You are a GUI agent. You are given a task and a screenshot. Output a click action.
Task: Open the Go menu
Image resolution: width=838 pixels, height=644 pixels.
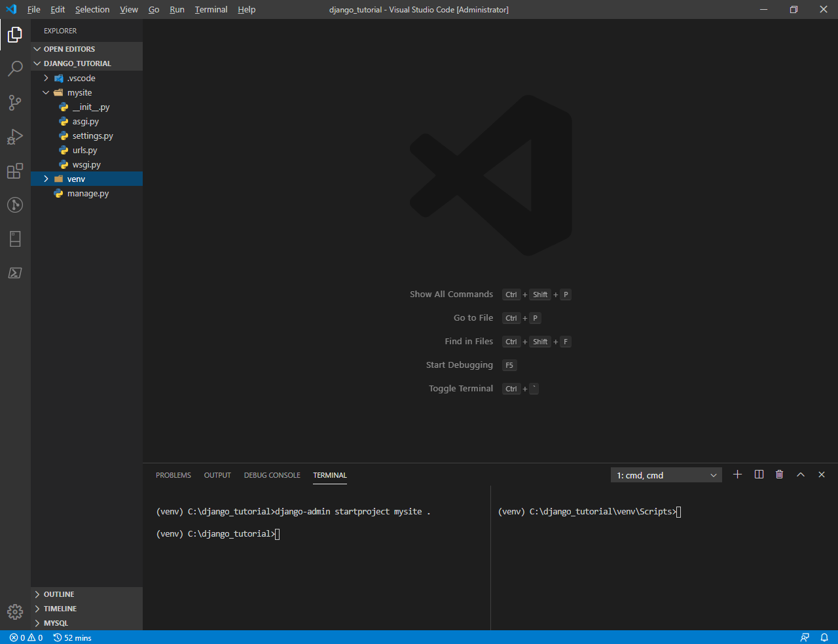coord(154,9)
